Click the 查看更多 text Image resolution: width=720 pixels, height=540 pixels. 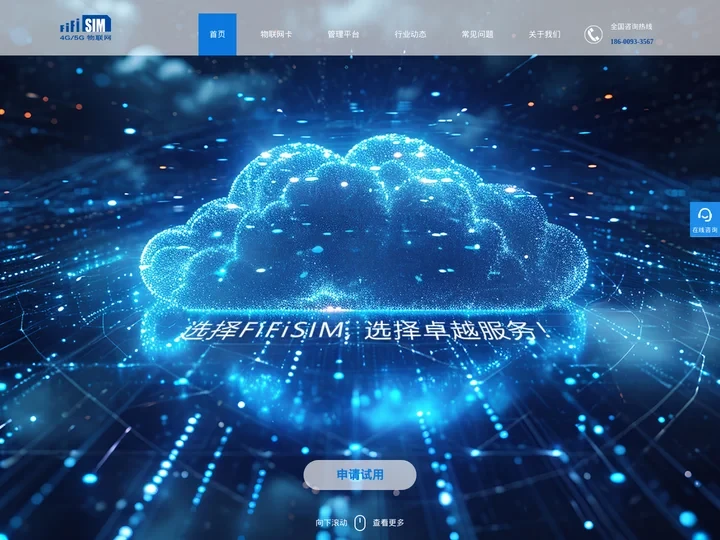coord(388,523)
